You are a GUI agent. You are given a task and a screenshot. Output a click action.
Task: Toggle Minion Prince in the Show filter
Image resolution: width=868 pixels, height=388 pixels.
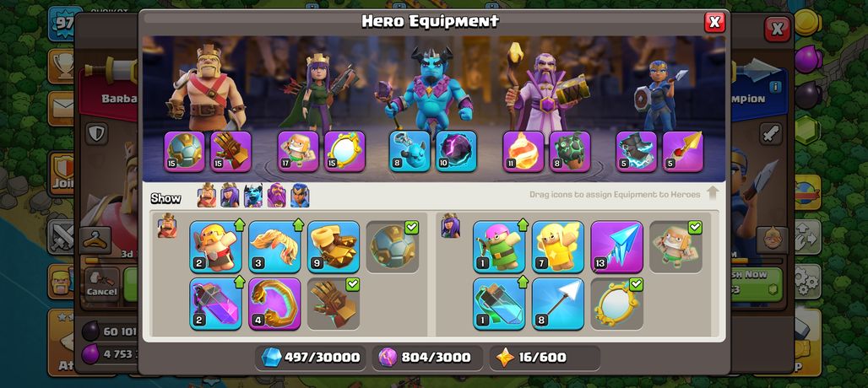253,196
